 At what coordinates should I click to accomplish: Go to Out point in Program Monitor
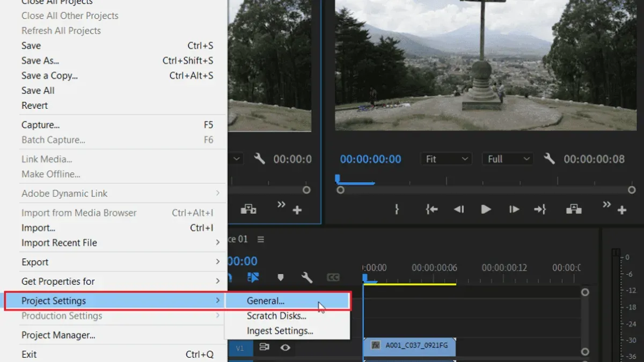click(540, 210)
